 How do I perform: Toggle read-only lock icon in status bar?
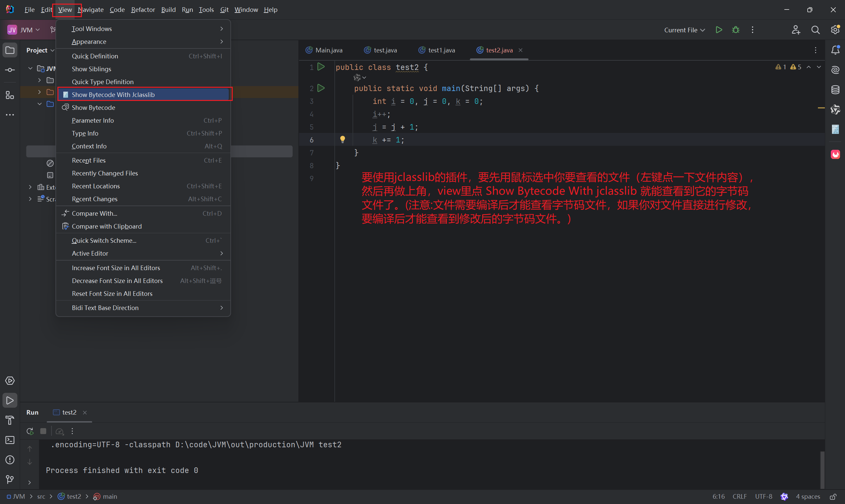coord(833,496)
